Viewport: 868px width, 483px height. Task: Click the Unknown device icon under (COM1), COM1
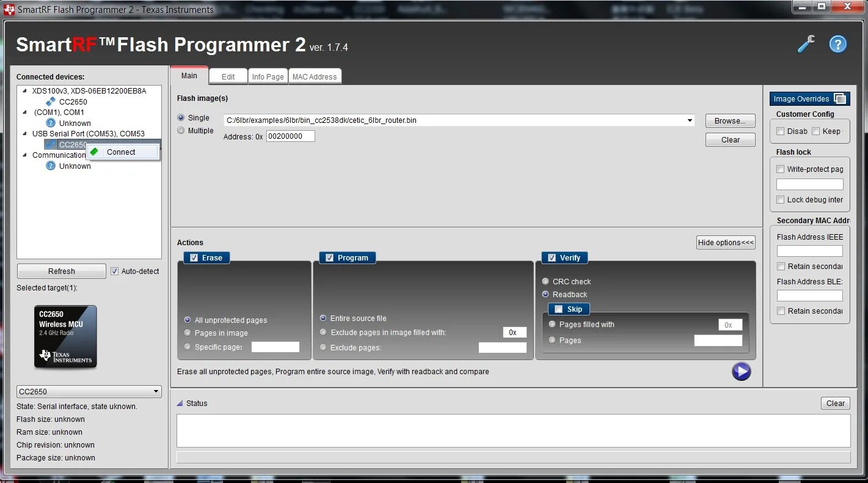(51, 123)
